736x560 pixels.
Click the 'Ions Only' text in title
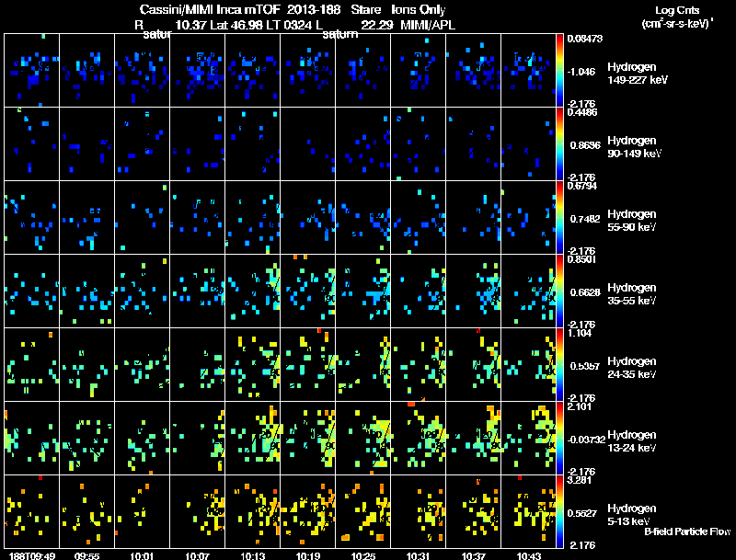pos(418,9)
